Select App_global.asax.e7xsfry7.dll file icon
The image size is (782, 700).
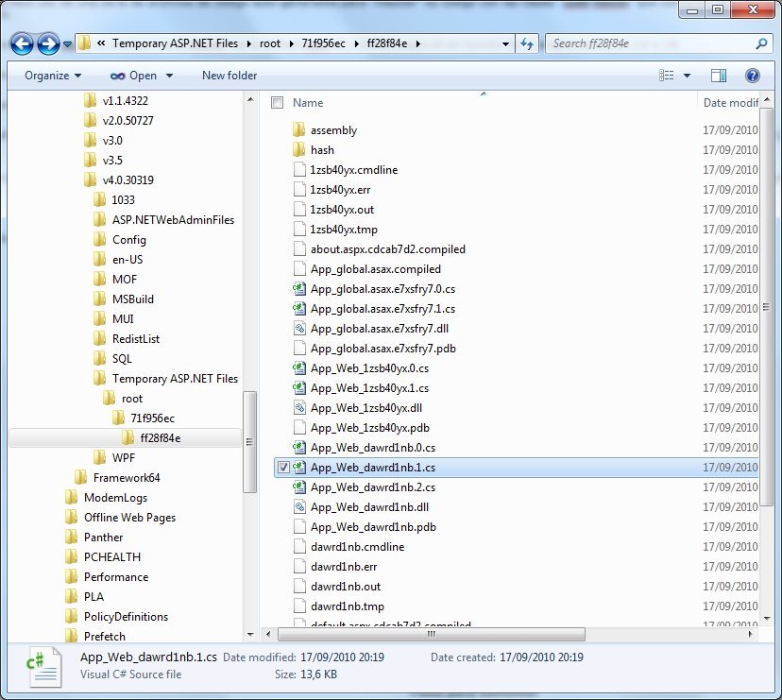coord(298,329)
